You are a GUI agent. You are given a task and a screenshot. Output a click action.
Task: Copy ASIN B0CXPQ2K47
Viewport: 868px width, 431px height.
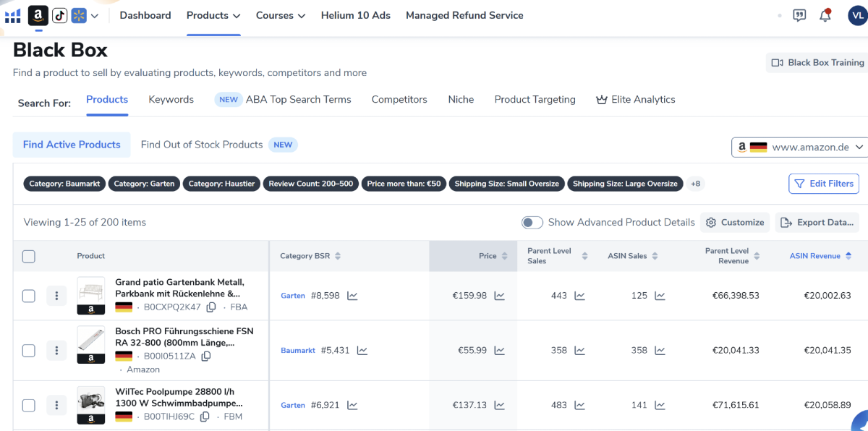pos(211,307)
